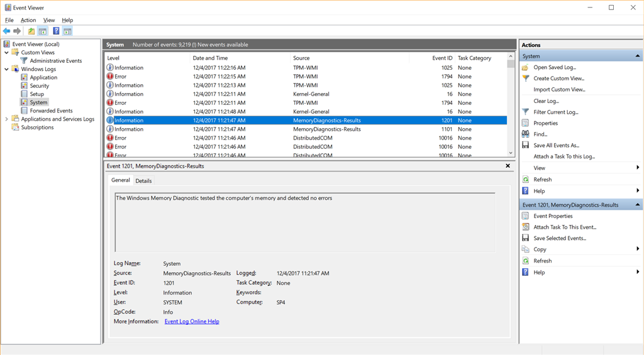644x355 pixels.
Task: Click the Attach Task To This Event icon
Action: (x=525, y=227)
